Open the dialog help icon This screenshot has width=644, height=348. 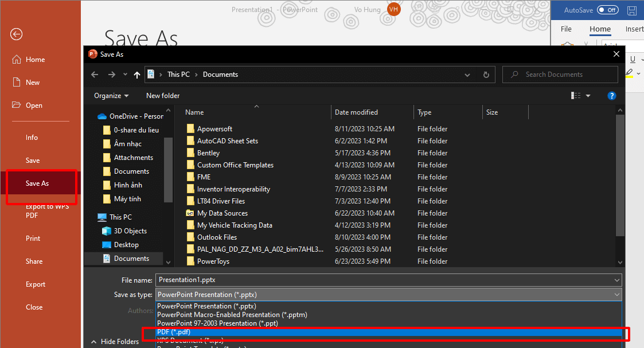pyautogui.click(x=611, y=96)
